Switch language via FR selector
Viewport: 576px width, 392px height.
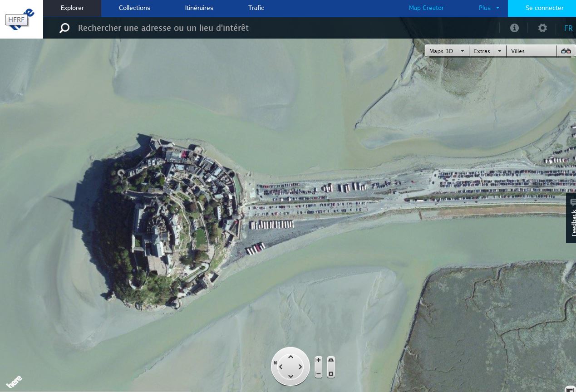pyautogui.click(x=568, y=28)
